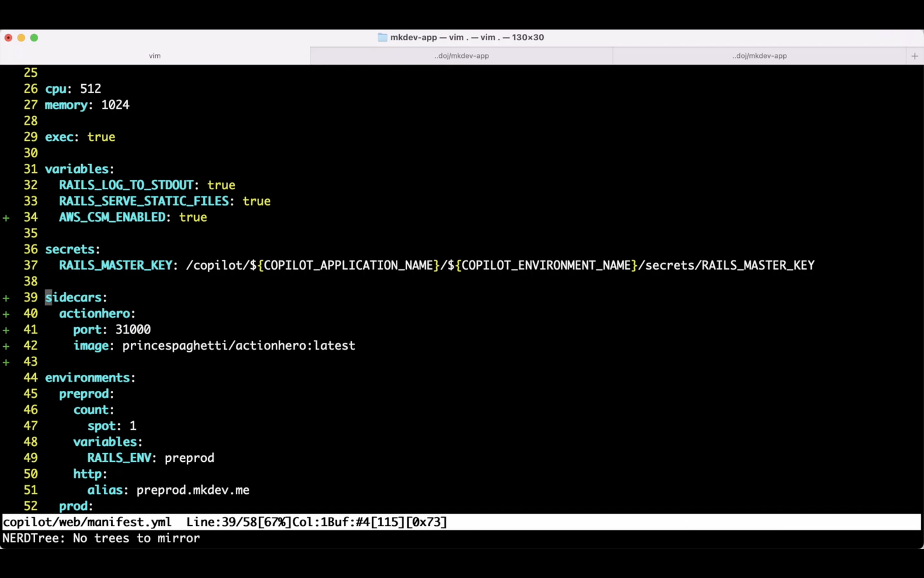Screen dimensions: 924x578
Task: Click copilot/web/manifest.yml in status line
Action: click(87, 522)
